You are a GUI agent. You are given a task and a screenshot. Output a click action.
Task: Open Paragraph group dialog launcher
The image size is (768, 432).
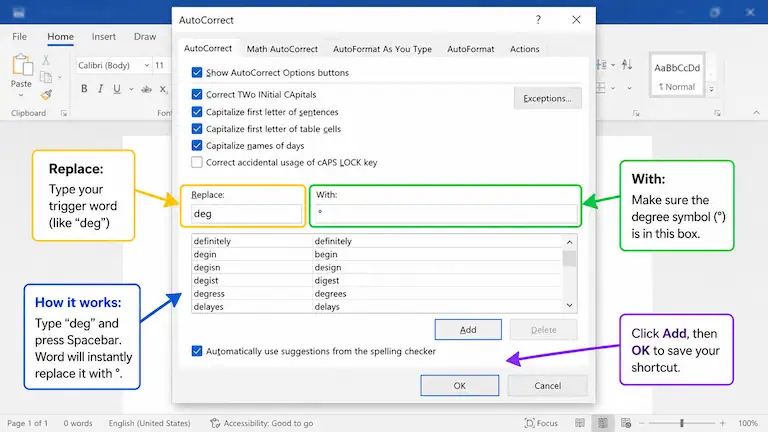tap(636, 113)
